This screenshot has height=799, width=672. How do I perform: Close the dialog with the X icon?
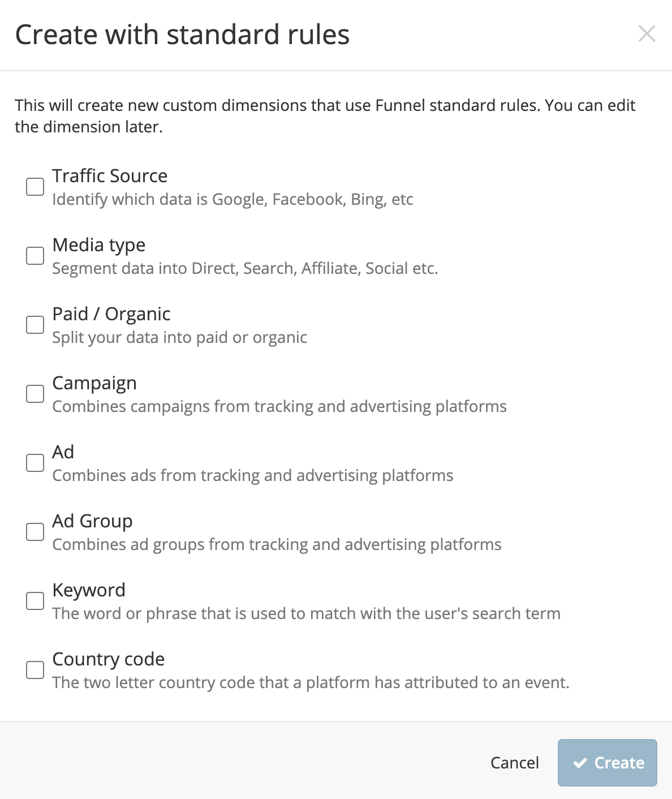647,34
